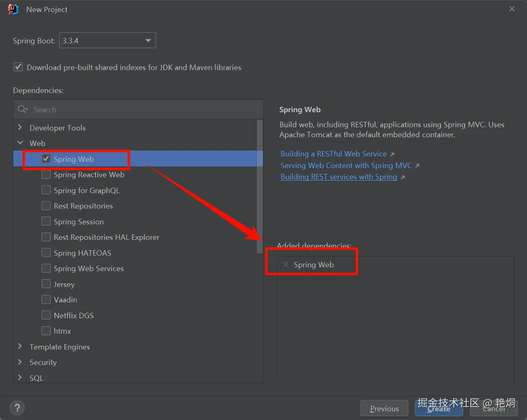Check Rest Repositories HAL Explorer
This screenshot has height=420, width=527.
46,237
